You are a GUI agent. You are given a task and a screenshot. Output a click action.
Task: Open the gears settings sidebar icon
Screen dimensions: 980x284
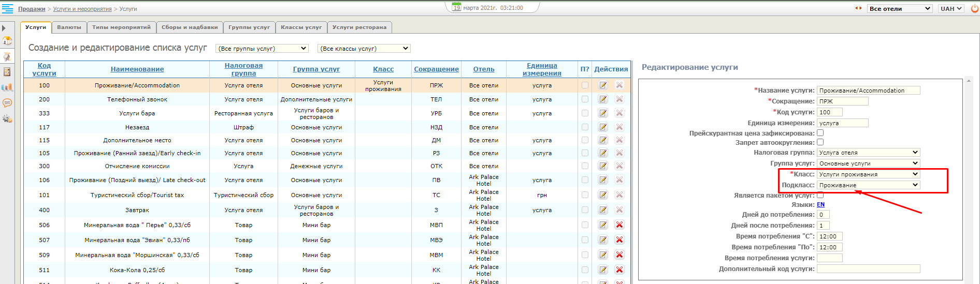tap(7, 118)
